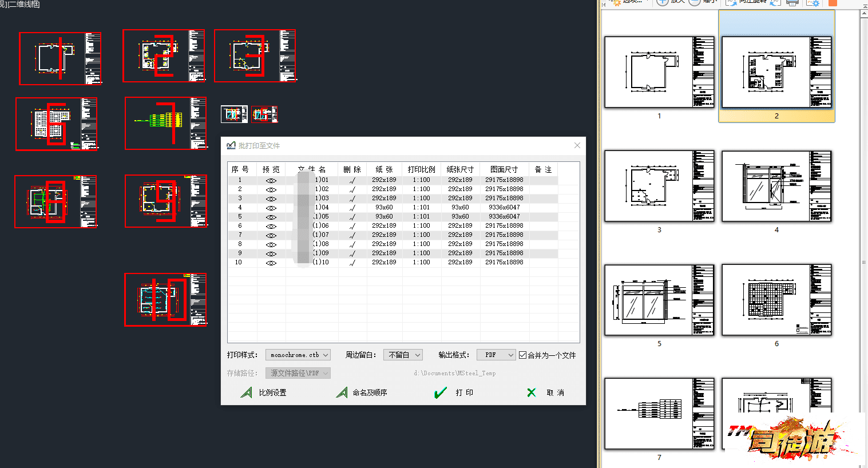Click delete mark for row 8
The image size is (868, 468).
coord(352,244)
